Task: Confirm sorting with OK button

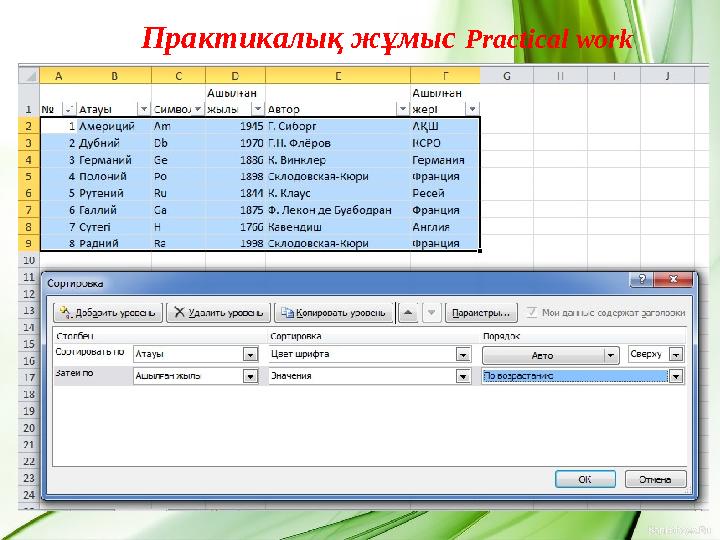Action: pos(585,479)
